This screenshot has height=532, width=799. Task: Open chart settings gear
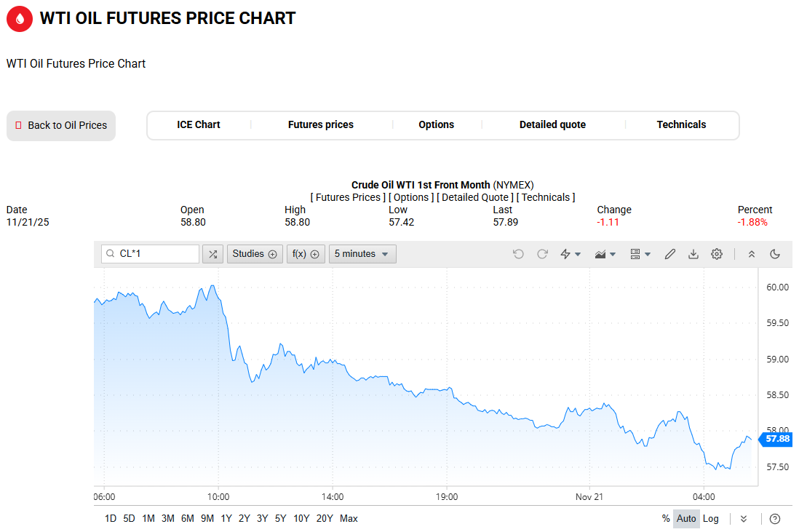[x=717, y=254]
